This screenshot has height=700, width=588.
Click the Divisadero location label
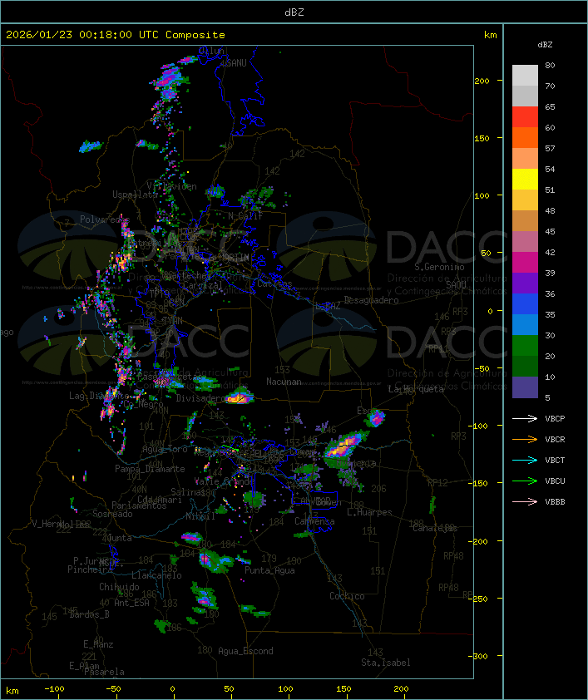click(x=201, y=399)
